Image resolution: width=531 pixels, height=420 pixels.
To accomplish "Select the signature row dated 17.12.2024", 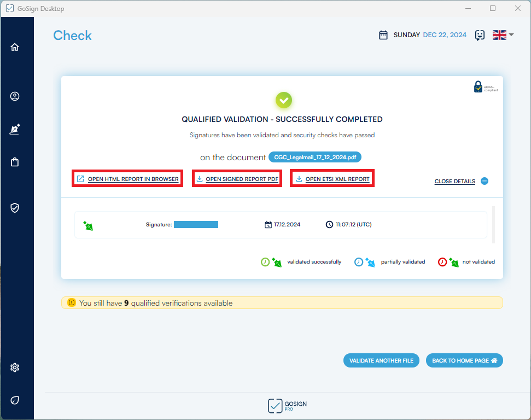I will [280, 225].
